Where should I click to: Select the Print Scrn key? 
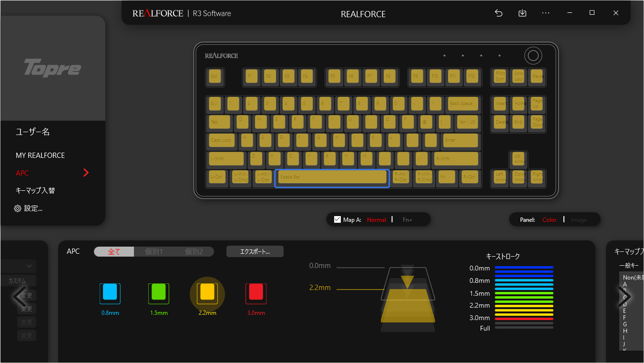(x=500, y=76)
